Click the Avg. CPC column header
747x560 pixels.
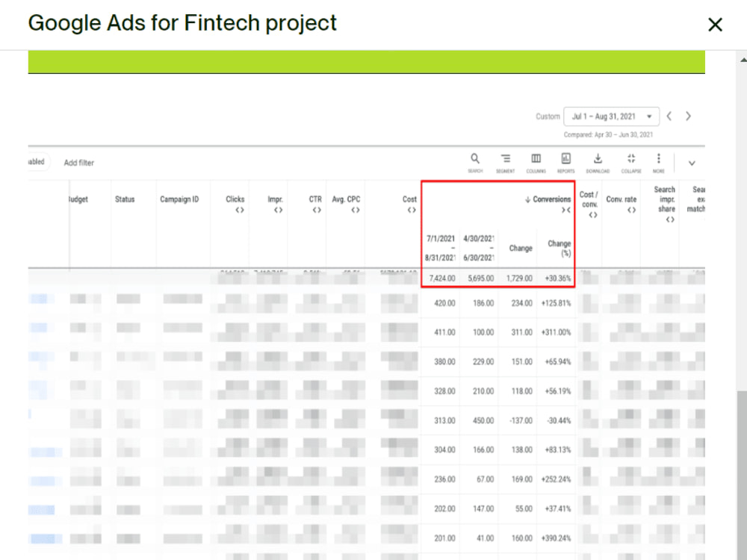(346, 199)
